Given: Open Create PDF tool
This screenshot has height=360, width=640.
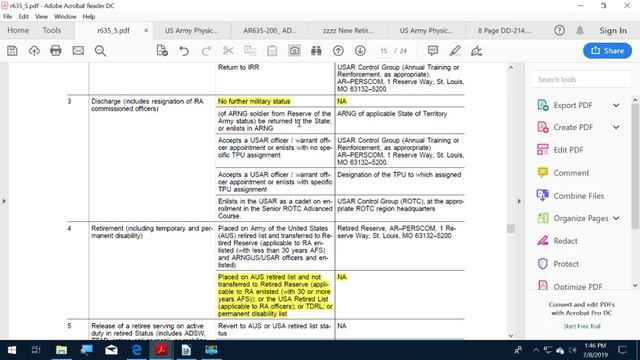Looking at the screenshot, I should pyautogui.click(x=573, y=127).
